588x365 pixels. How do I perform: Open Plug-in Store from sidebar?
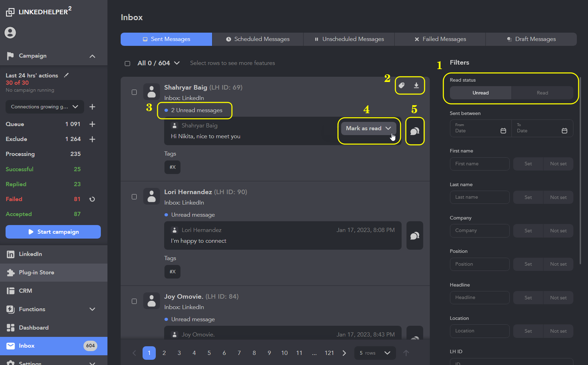54,272
